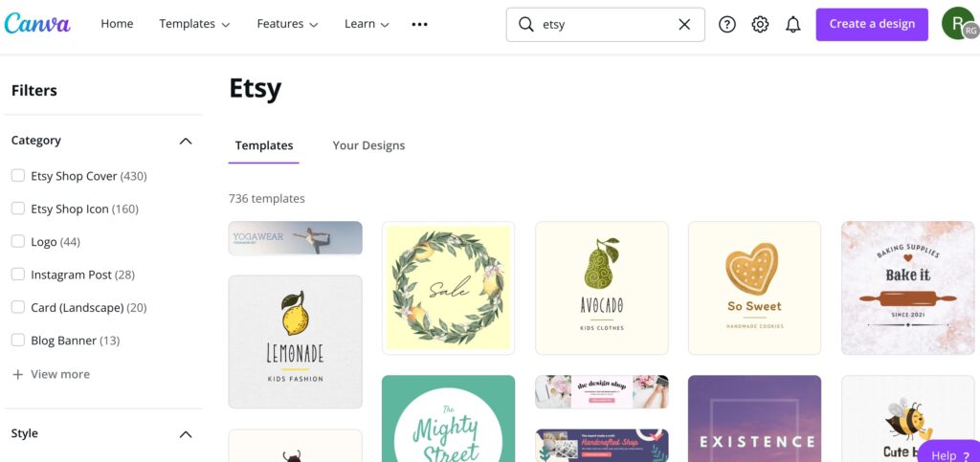The height and width of the screenshot is (462, 980).
Task: Expand the Templates dropdown in navigation
Action: [x=194, y=24]
